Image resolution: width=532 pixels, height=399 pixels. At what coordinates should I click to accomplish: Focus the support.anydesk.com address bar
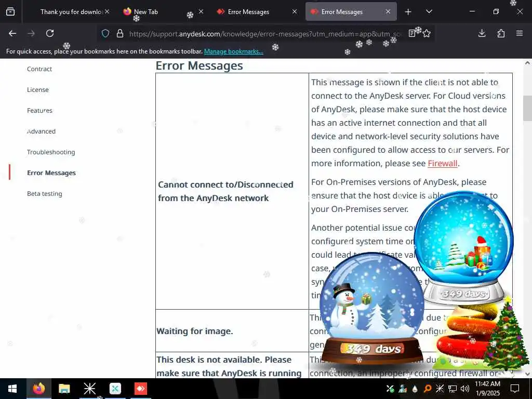click(x=264, y=33)
